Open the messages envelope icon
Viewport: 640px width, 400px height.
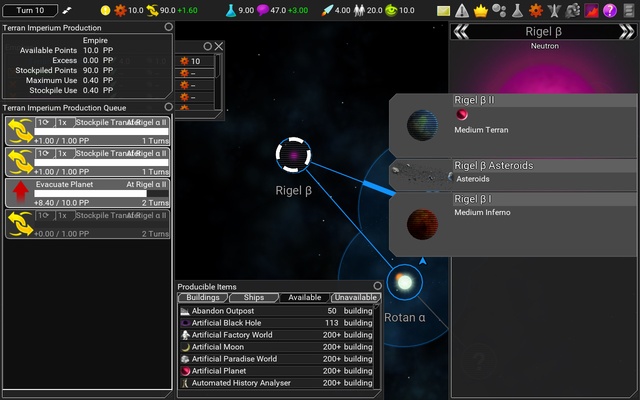(x=443, y=11)
